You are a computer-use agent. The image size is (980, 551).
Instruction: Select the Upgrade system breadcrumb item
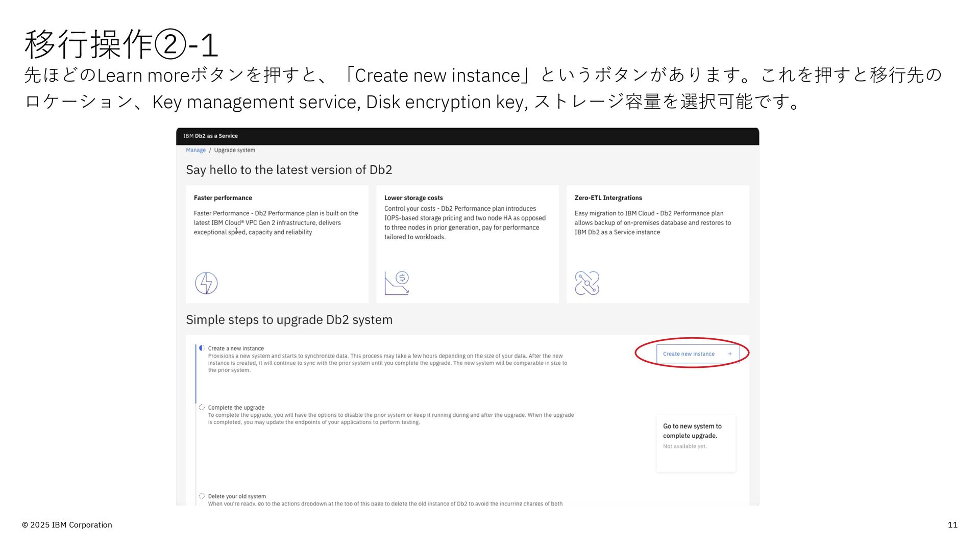pyautogui.click(x=234, y=151)
